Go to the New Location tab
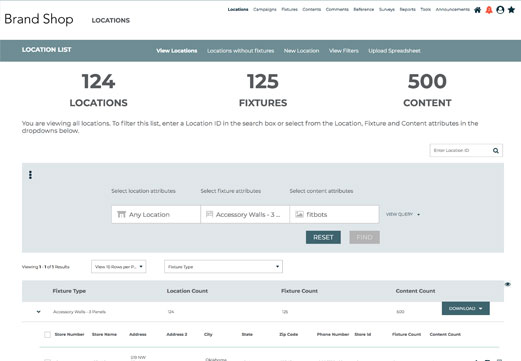Viewport: 521px width, 361px height. pyautogui.click(x=301, y=51)
